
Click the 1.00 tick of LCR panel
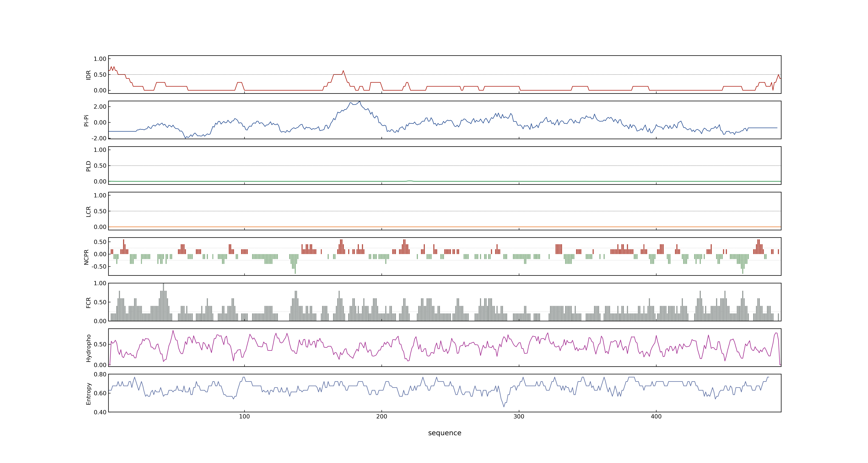[100, 195]
